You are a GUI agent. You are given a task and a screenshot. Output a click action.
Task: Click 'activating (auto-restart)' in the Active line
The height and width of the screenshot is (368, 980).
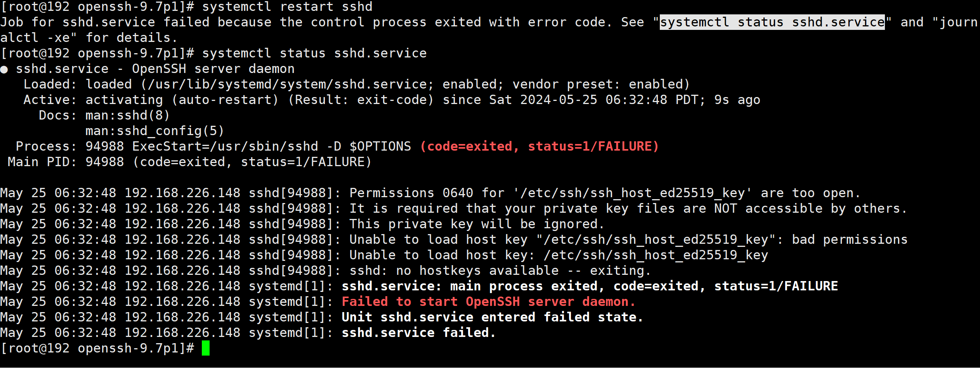click(182, 100)
